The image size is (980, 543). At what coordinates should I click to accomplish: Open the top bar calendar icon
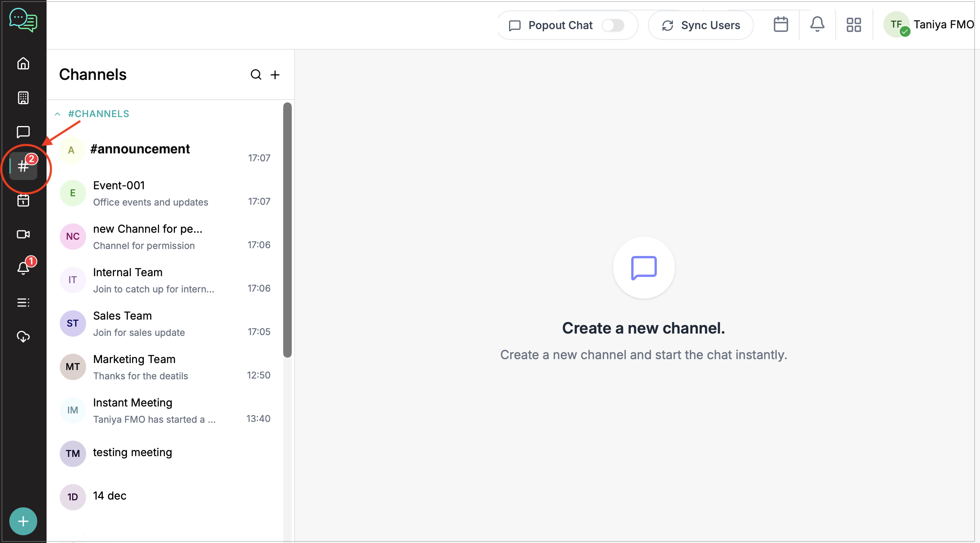[781, 25]
